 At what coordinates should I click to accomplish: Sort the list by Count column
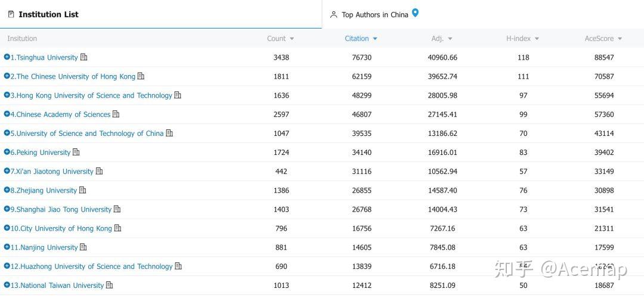coord(280,39)
